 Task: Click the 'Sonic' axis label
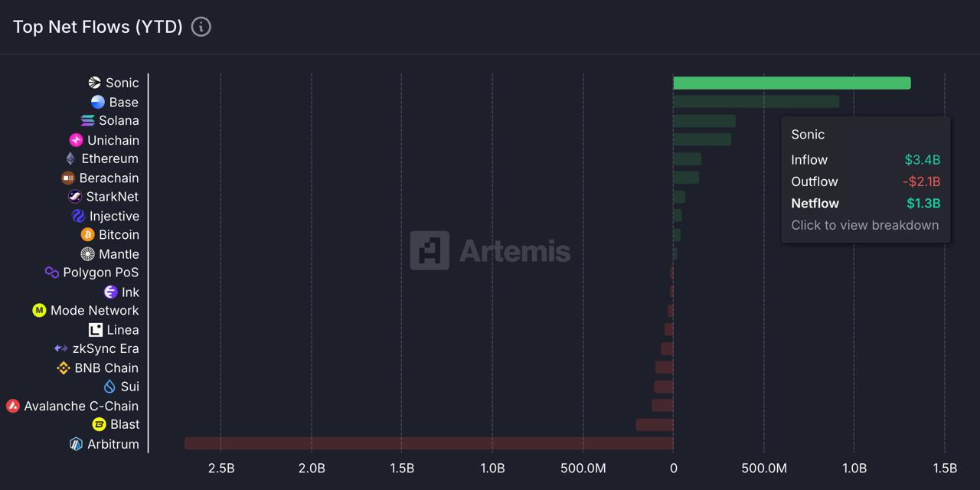click(x=122, y=83)
